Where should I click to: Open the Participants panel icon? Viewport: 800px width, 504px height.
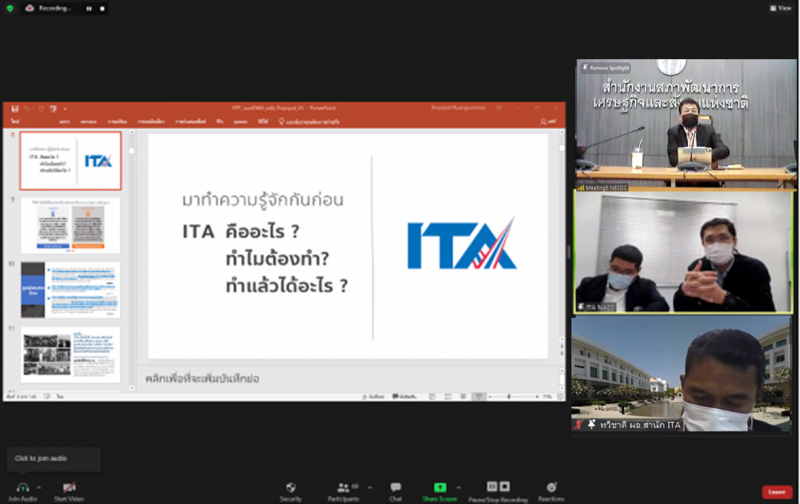tap(343, 487)
